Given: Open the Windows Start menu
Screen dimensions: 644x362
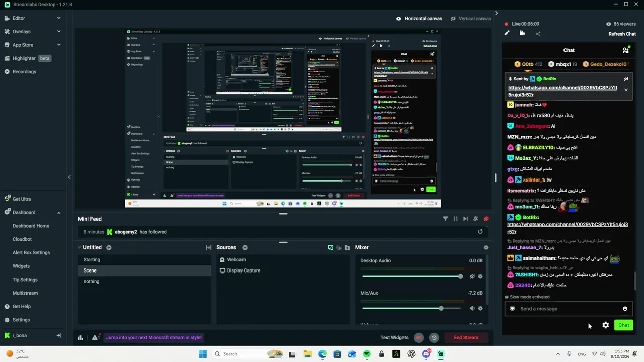Looking at the screenshot, I should tap(203, 354).
